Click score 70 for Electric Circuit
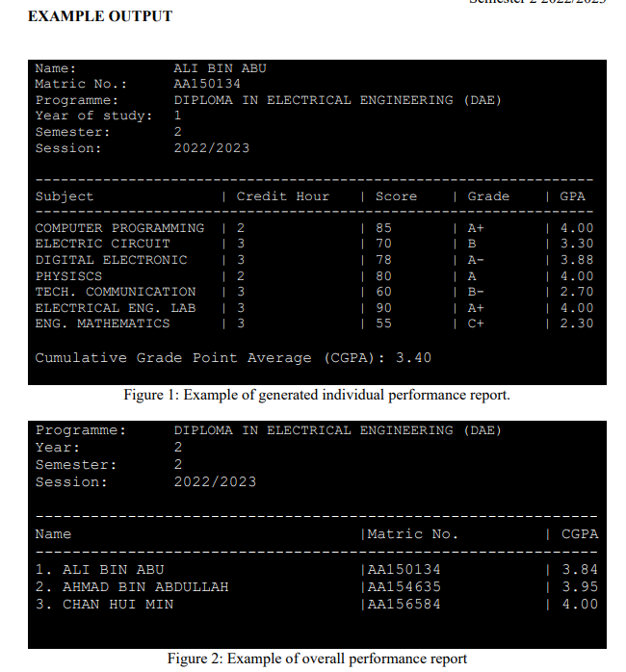The width and height of the screenshot is (626, 672). click(383, 244)
